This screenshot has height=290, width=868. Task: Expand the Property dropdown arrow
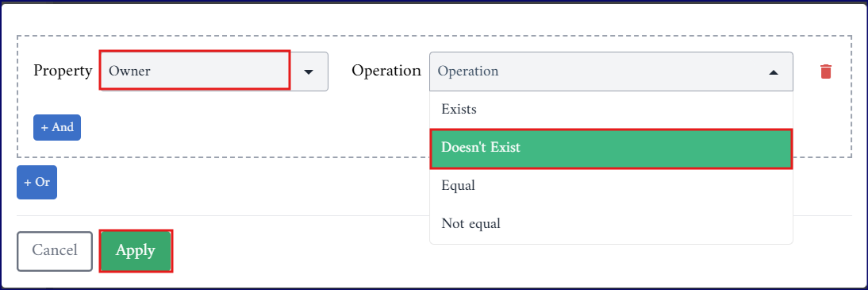[x=309, y=72]
